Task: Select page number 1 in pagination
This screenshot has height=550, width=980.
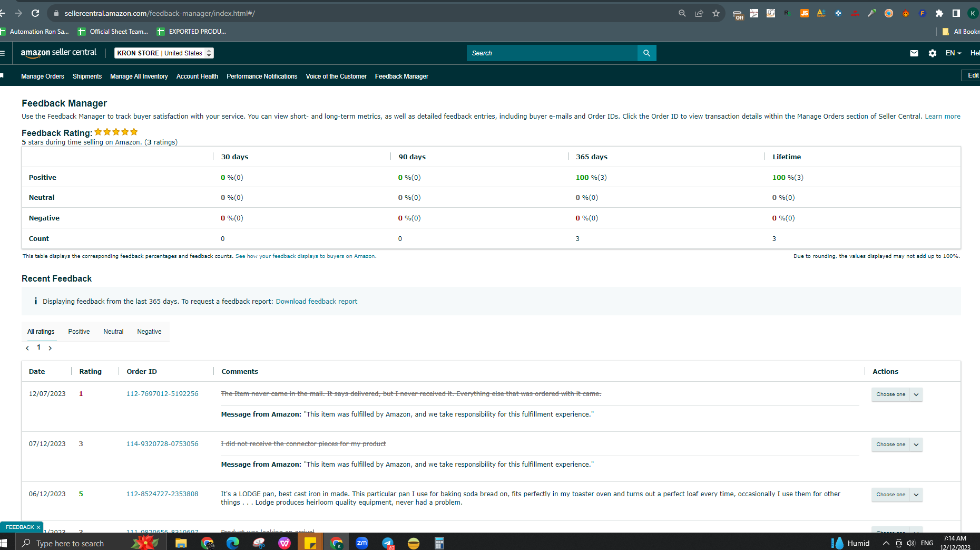Action: tap(38, 347)
